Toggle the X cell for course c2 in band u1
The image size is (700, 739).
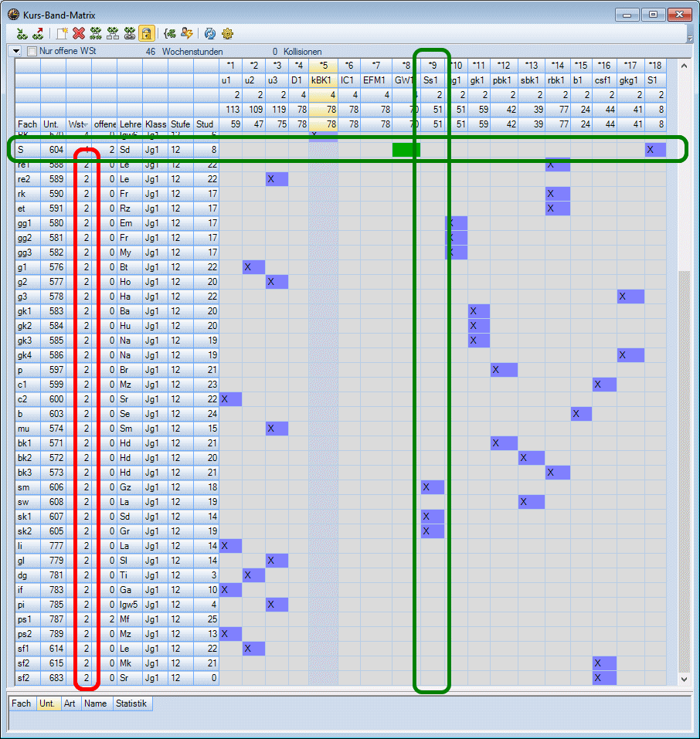(x=230, y=399)
